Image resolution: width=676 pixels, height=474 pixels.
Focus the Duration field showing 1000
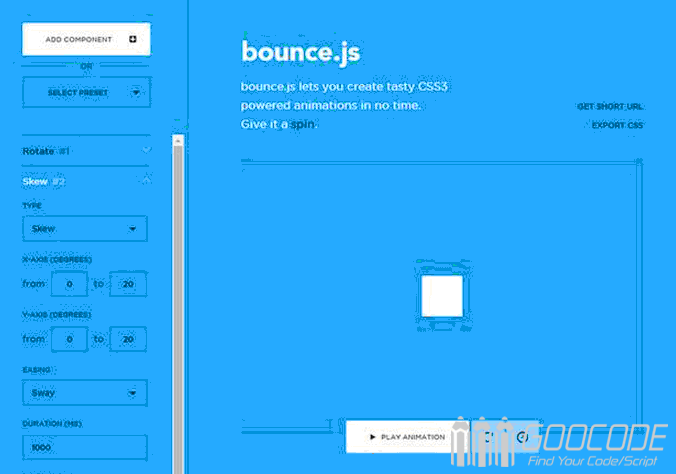(x=84, y=447)
